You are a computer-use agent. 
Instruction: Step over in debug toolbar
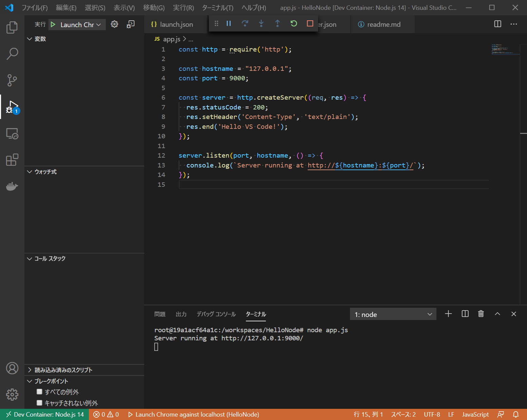[x=245, y=23]
